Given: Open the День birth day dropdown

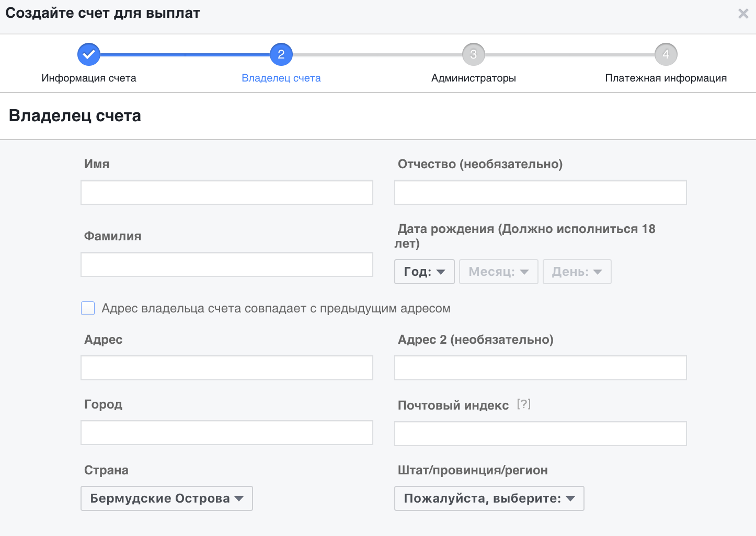Looking at the screenshot, I should [x=577, y=272].
